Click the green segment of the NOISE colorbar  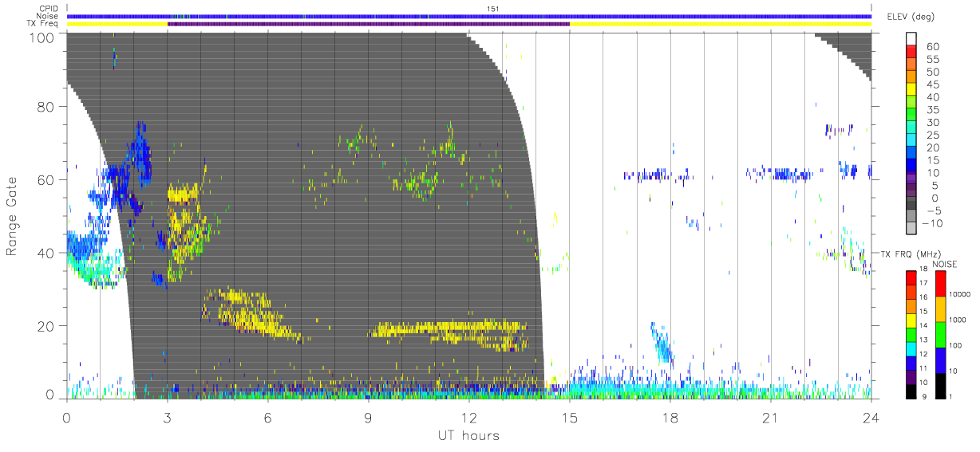click(x=940, y=334)
